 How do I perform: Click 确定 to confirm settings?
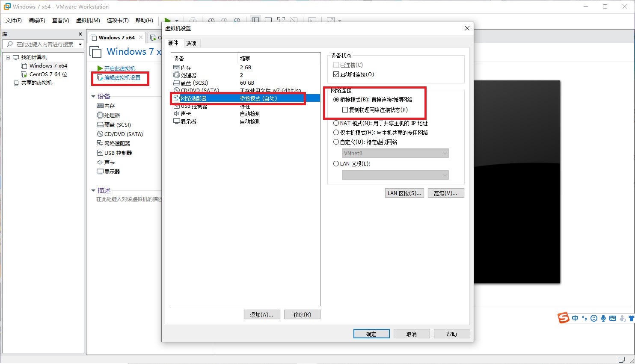click(371, 334)
